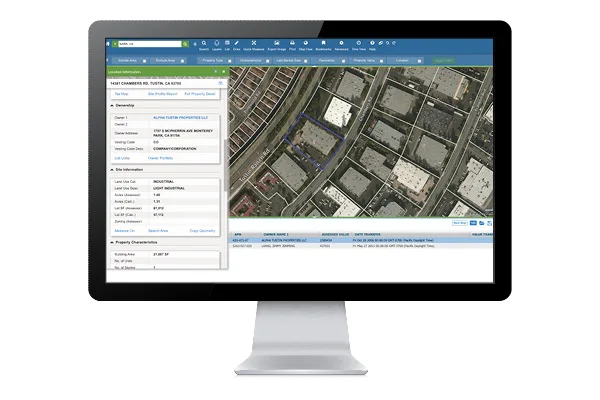Toggle the Characteristics filter checkbox
The height and width of the screenshot is (400, 600).
(267, 61)
